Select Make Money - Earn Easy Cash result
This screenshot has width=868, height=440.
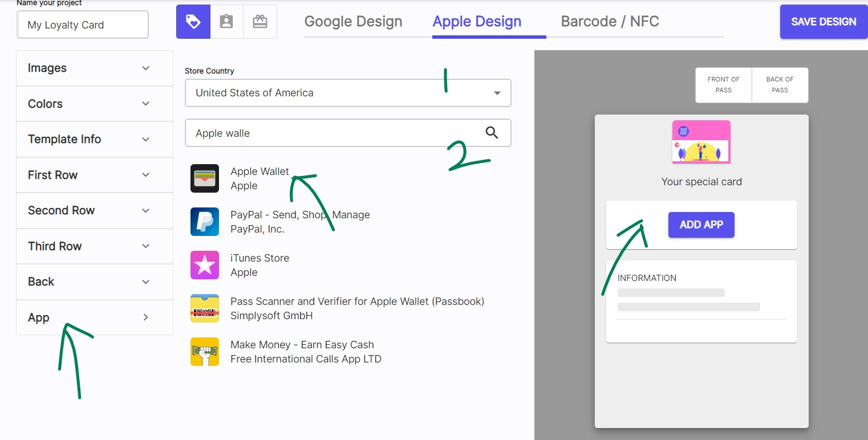click(306, 352)
